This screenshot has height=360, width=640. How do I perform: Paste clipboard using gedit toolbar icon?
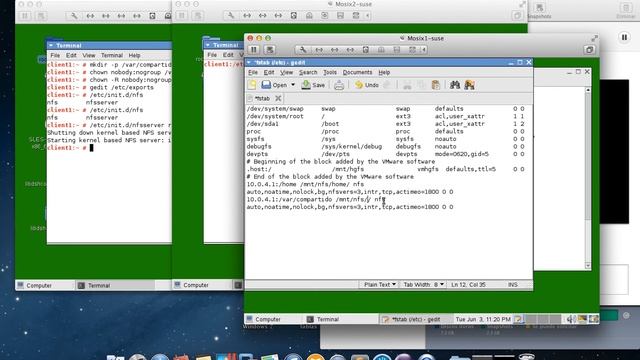click(436, 85)
